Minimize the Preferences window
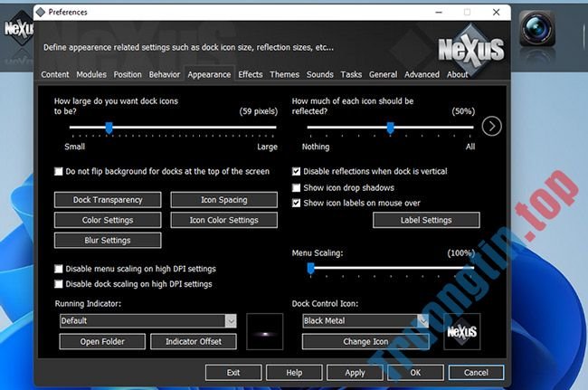 pos(439,13)
